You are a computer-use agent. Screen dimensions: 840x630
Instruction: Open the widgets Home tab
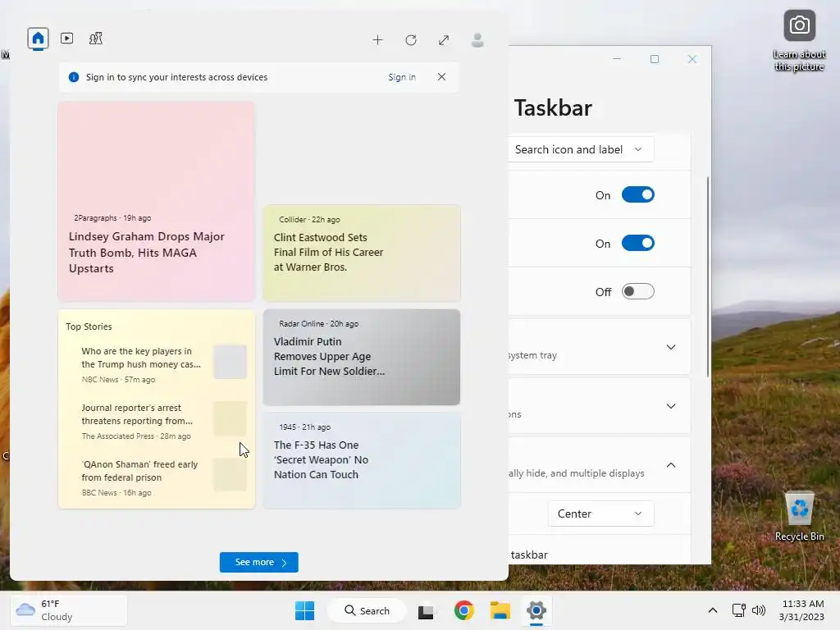coord(38,39)
